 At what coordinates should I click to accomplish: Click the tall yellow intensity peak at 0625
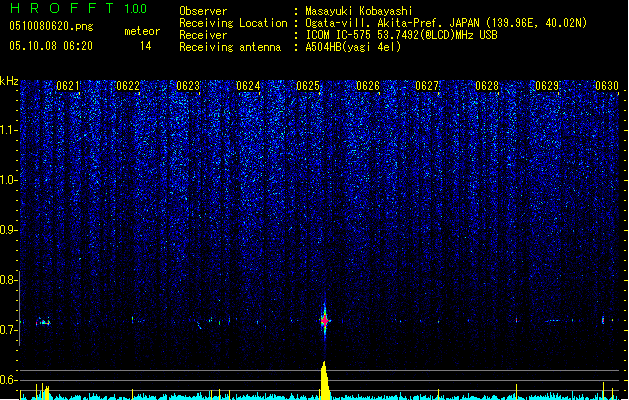pos(325,380)
